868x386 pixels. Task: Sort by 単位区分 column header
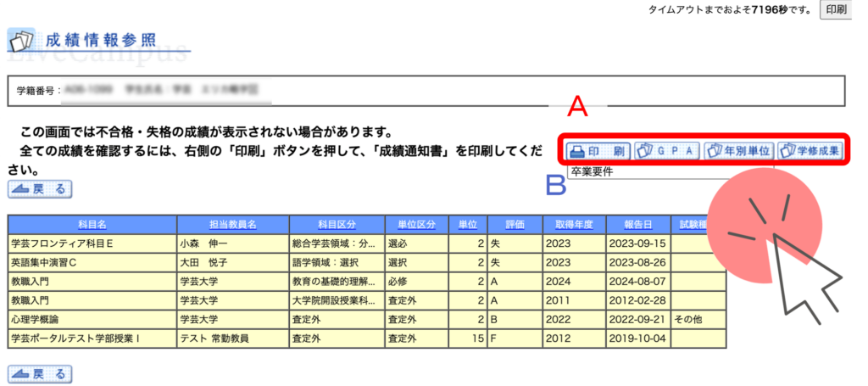point(415,224)
